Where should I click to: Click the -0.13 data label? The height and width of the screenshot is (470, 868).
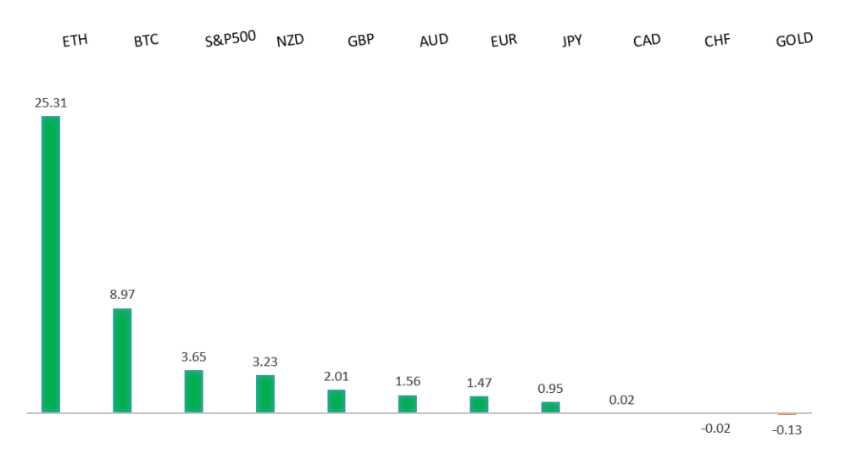coord(787,430)
